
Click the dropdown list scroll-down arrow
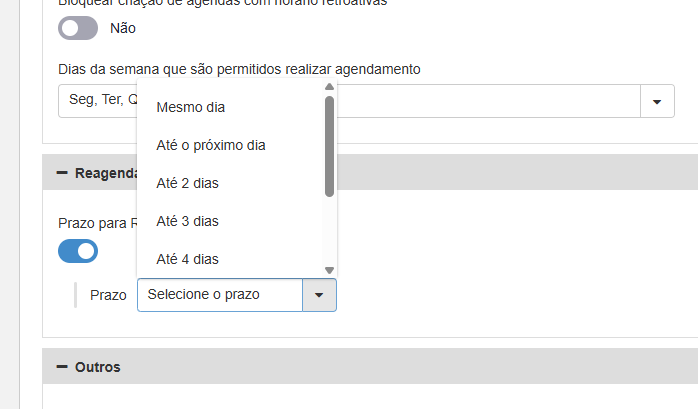click(x=329, y=270)
